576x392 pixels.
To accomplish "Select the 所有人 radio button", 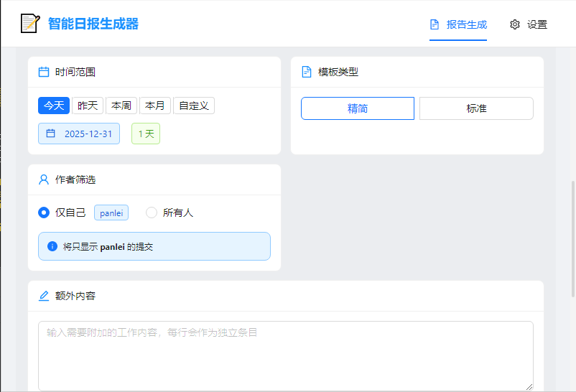I will point(152,213).
